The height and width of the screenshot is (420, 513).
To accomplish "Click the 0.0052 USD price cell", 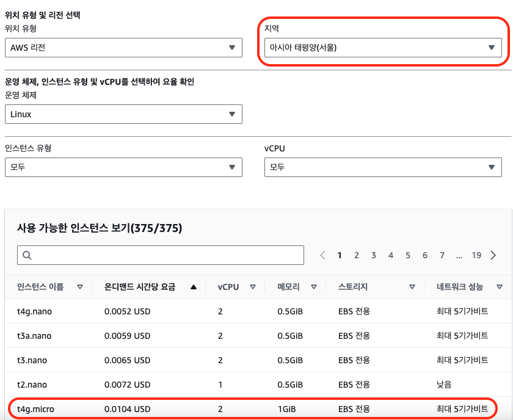I will pos(127,311).
